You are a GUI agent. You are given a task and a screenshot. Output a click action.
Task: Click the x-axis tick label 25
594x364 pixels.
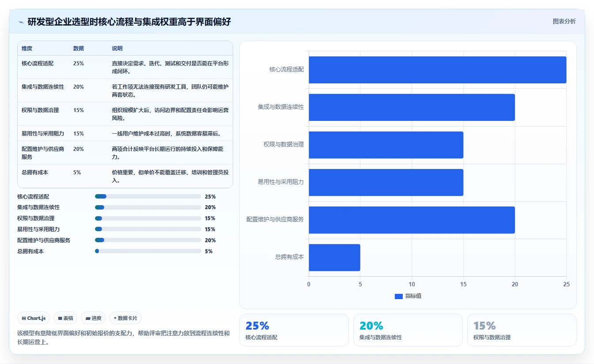(566, 285)
